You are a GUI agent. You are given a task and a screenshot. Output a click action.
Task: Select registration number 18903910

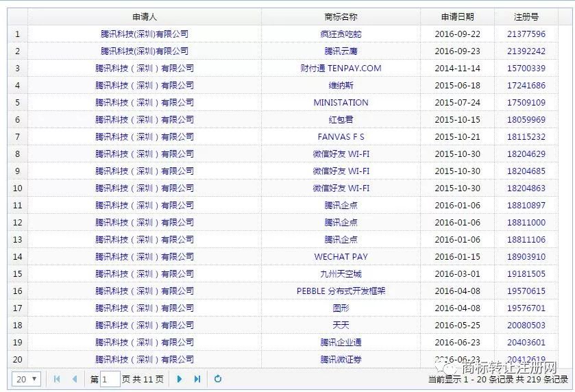(x=526, y=257)
